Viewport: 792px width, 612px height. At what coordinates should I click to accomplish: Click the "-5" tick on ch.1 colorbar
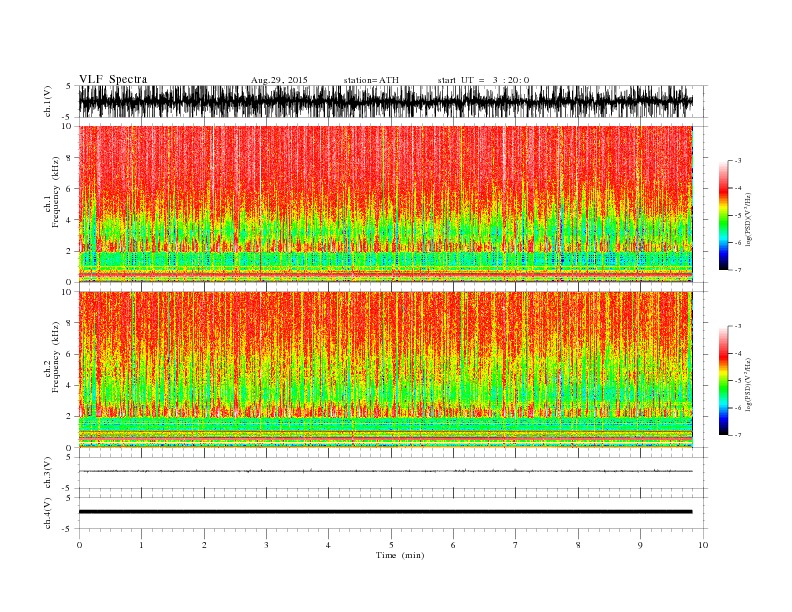pyautogui.click(x=737, y=216)
